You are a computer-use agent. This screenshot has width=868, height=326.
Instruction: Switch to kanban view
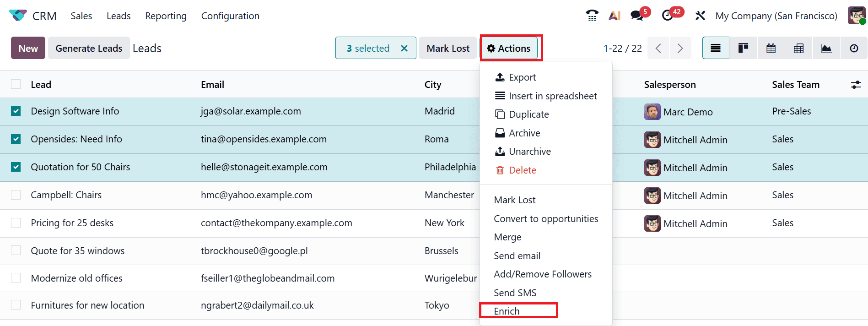coord(744,48)
